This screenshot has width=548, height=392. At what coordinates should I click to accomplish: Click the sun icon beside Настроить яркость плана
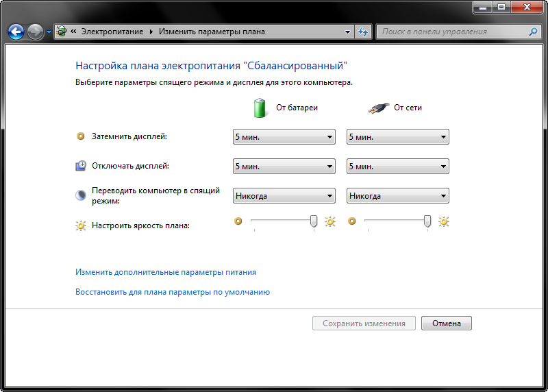tap(81, 225)
